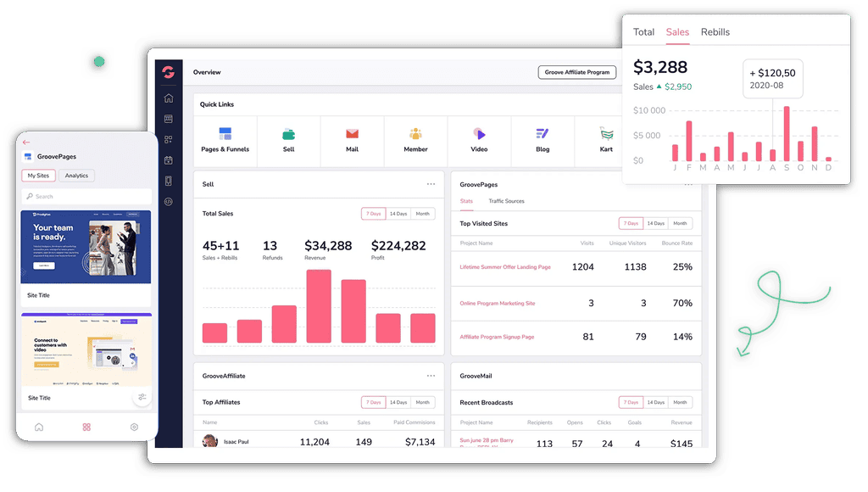
Task: Select 14 Days in Recent Broadcasts
Action: tap(655, 402)
